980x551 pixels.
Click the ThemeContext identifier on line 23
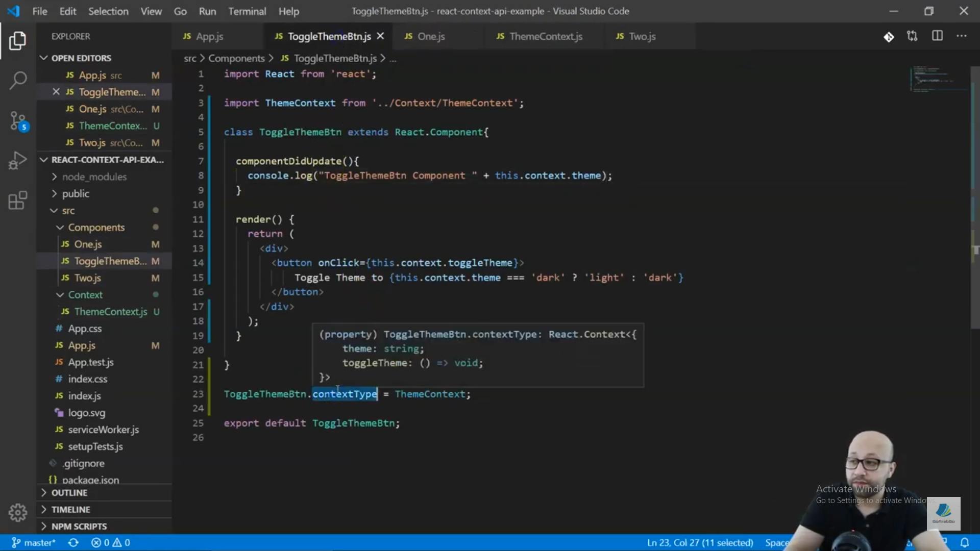coord(430,394)
